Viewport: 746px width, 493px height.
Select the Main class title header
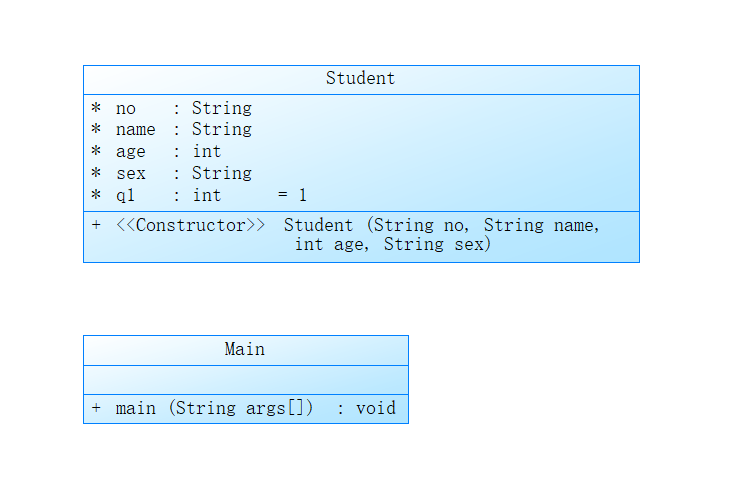(x=245, y=350)
